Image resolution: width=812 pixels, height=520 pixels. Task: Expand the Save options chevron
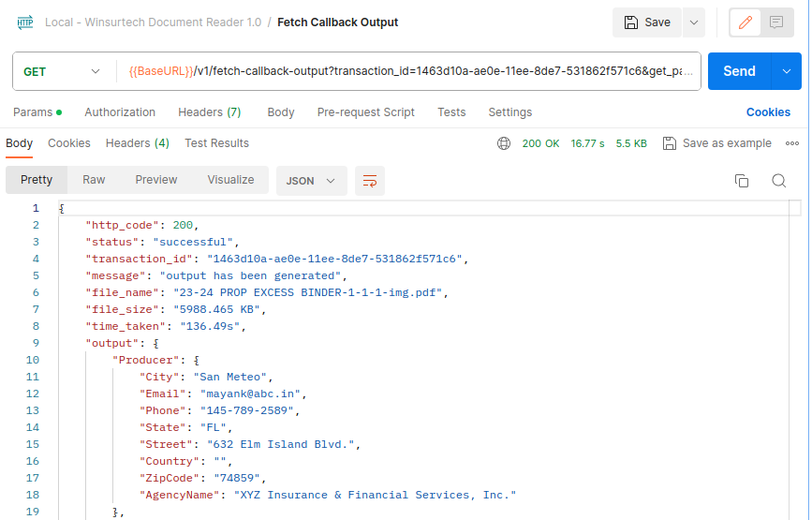coord(694,22)
